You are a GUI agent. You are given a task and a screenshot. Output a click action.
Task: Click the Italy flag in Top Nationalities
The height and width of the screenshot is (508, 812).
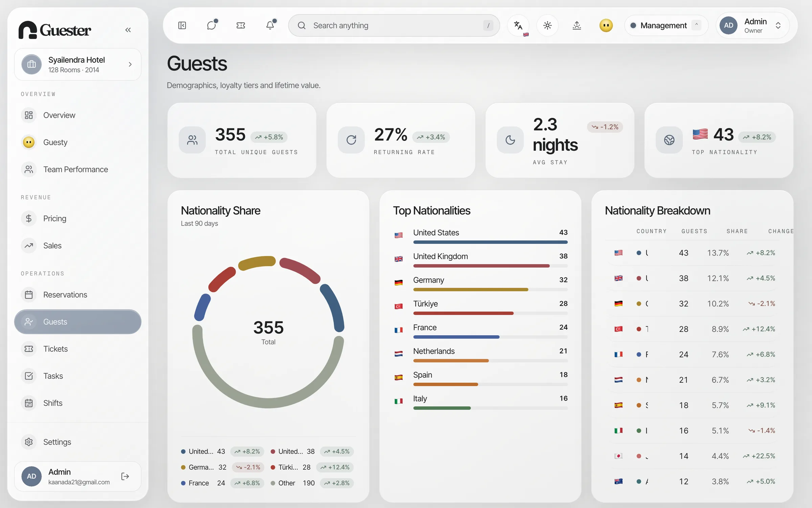point(399,401)
